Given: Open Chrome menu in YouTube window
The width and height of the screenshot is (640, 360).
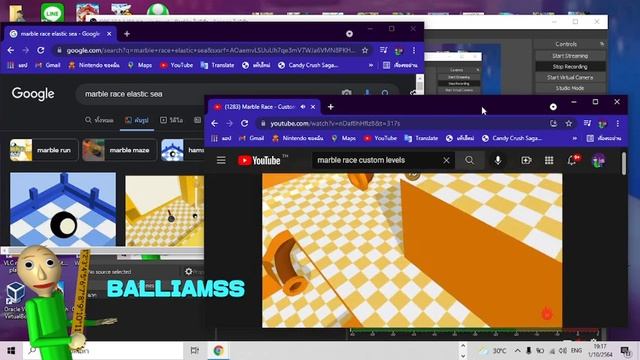Looking at the screenshot, I should (618, 123).
